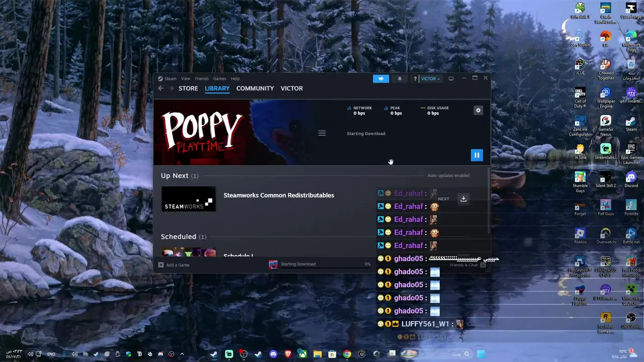
Task: Open Google Chrome from the taskbar
Action: tap(347, 354)
